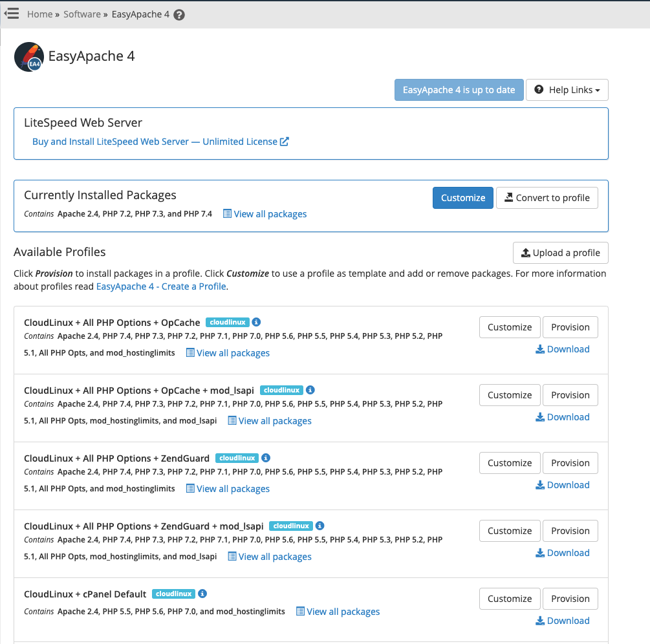650x644 pixels.
Task: View all packages for Currently Installed Packages
Action: (265, 214)
